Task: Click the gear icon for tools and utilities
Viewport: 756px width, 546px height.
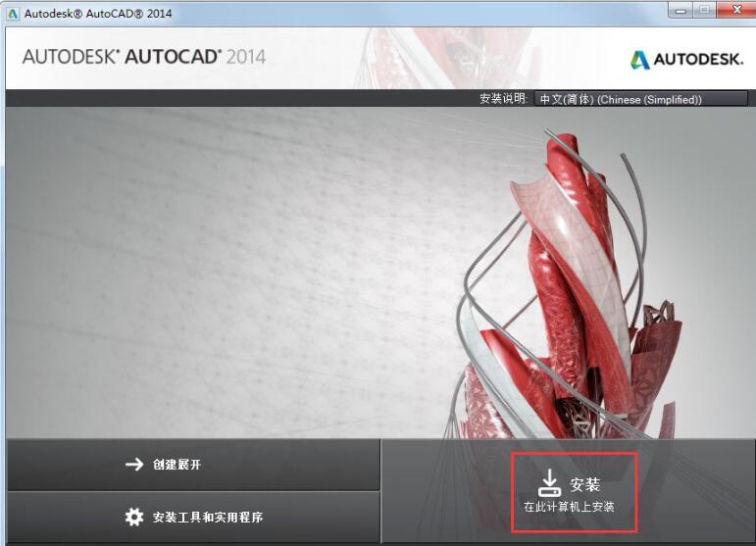Action: (x=134, y=517)
